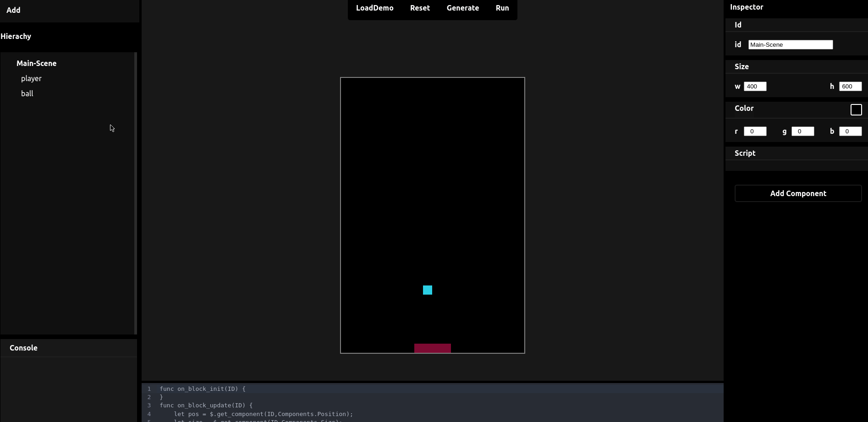This screenshot has height=422, width=868.
Task: Click the red value field
Action: (x=755, y=131)
